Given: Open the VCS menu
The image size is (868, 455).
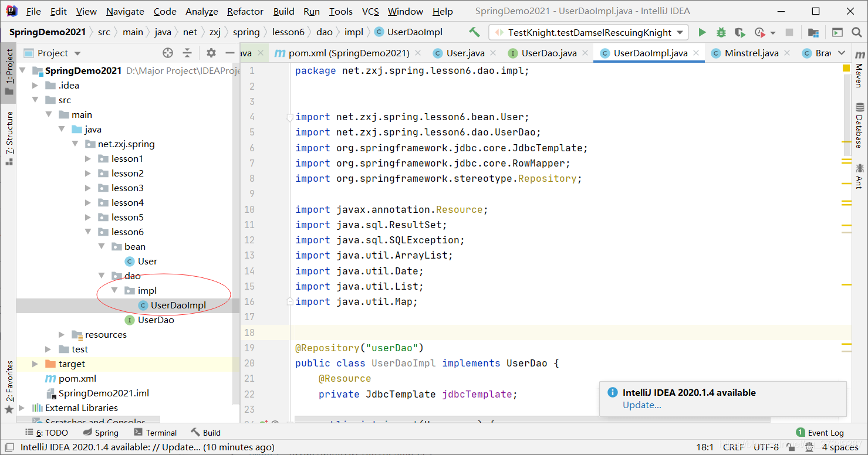Looking at the screenshot, I should (x=370, y=11).
